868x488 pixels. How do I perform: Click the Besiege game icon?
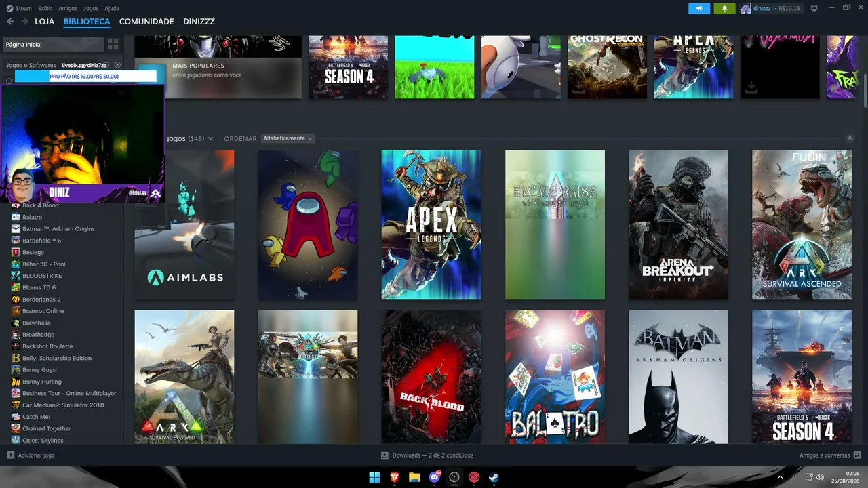[x=16, y=252]
